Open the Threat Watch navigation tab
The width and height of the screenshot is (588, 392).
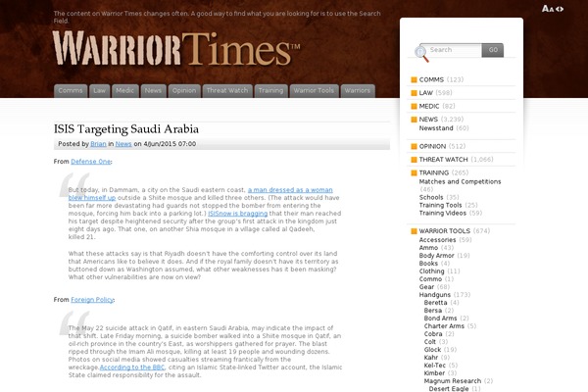(227, 91)
